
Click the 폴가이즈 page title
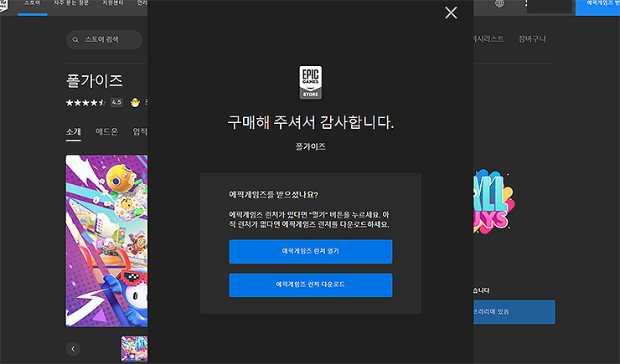click(95, 81)
